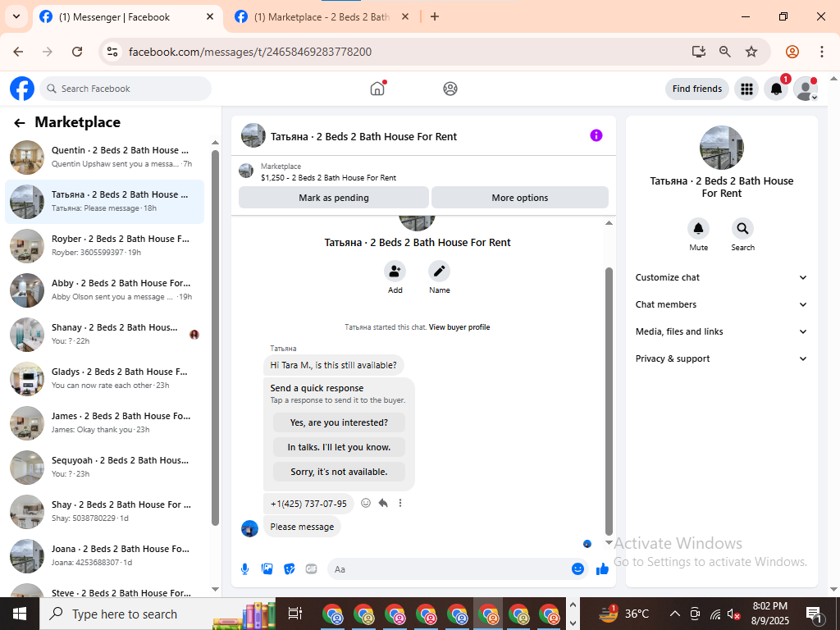This screenshot has width=840, height=630.
Task: Click the chat messages scrollbar
Action: click(x=609, y=400)
